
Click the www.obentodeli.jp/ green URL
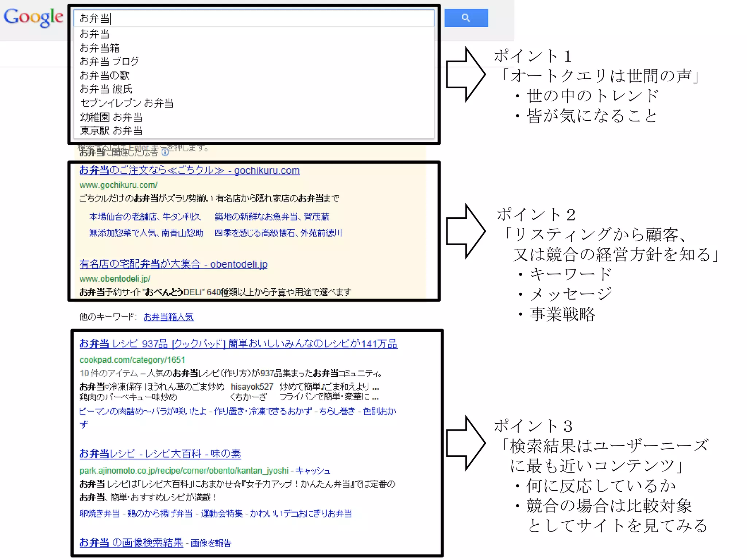coord(115,279)
